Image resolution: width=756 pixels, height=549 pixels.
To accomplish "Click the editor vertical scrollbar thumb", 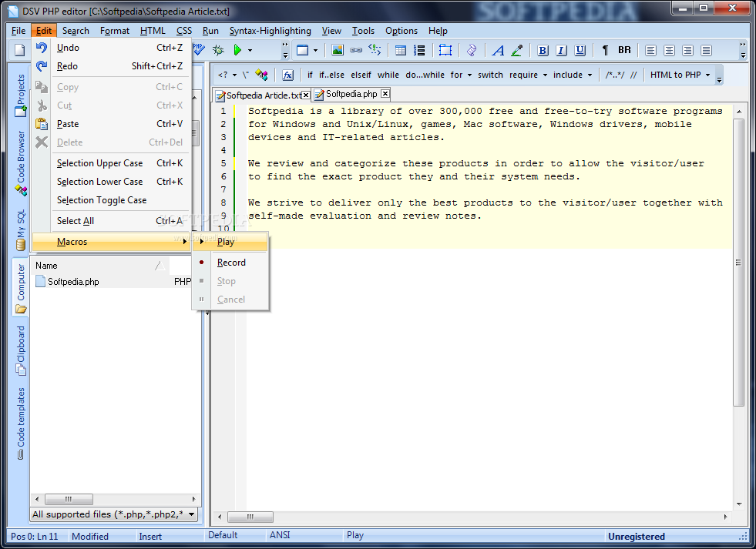I will click(738, 263).
